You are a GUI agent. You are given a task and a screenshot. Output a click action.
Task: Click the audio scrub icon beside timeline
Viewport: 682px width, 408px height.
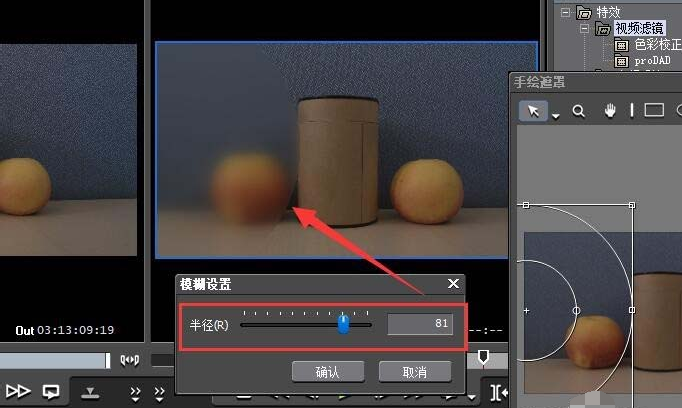129,359
